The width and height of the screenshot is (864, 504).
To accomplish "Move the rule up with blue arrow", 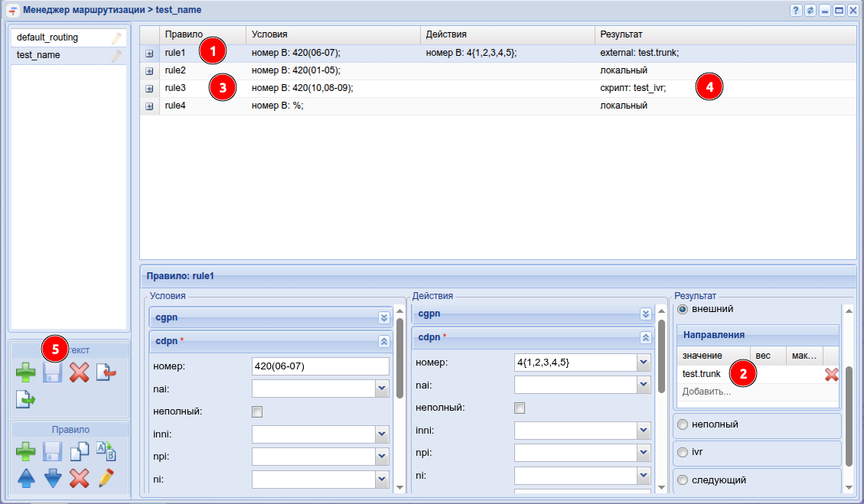I will (x=26, y=479).
